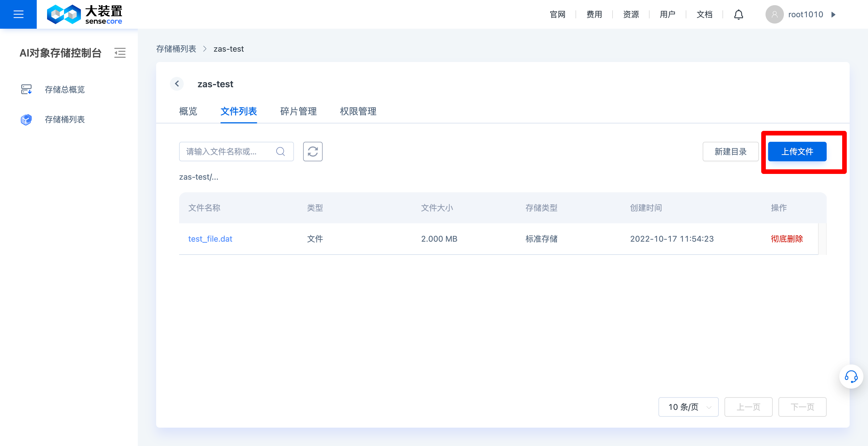868x446 pixels.
Task: Switch to the 概览 tab
Action: (188, 111)
